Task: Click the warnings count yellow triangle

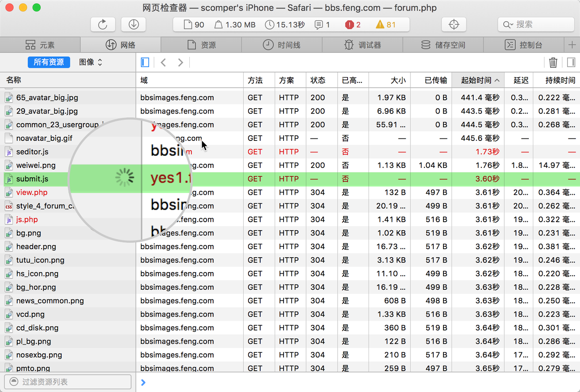Action: point(380,25)
